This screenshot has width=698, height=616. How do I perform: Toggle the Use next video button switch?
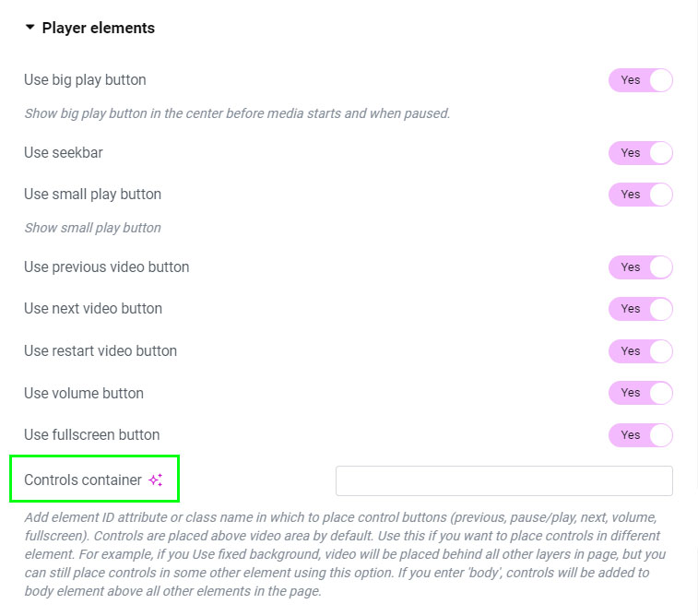coord(640,309)
